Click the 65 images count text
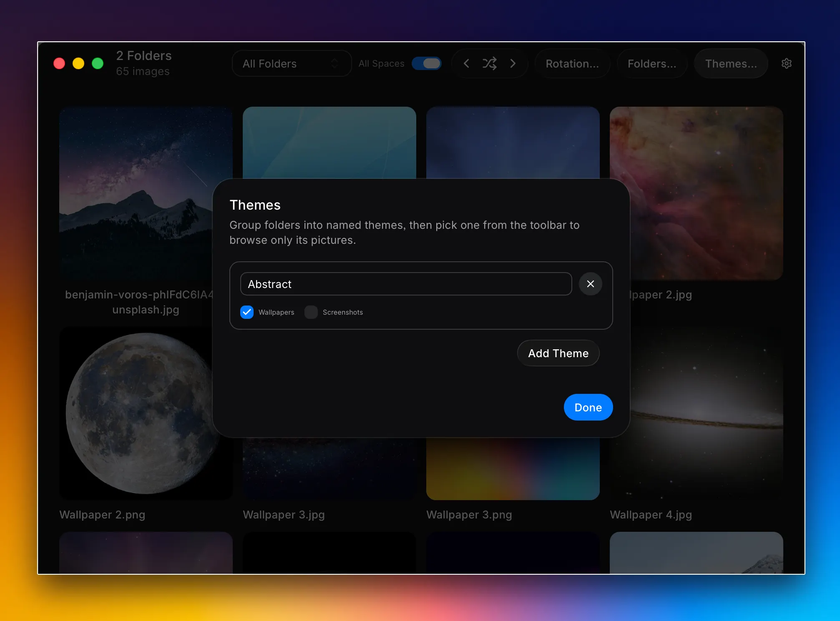840x621 pixels. click(x=143, y=71)
